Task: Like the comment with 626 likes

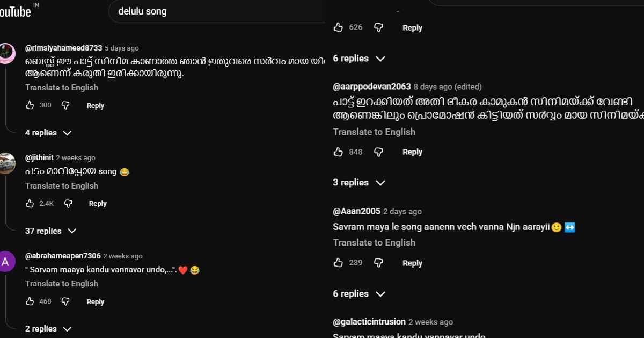Action: pos(338,27)
